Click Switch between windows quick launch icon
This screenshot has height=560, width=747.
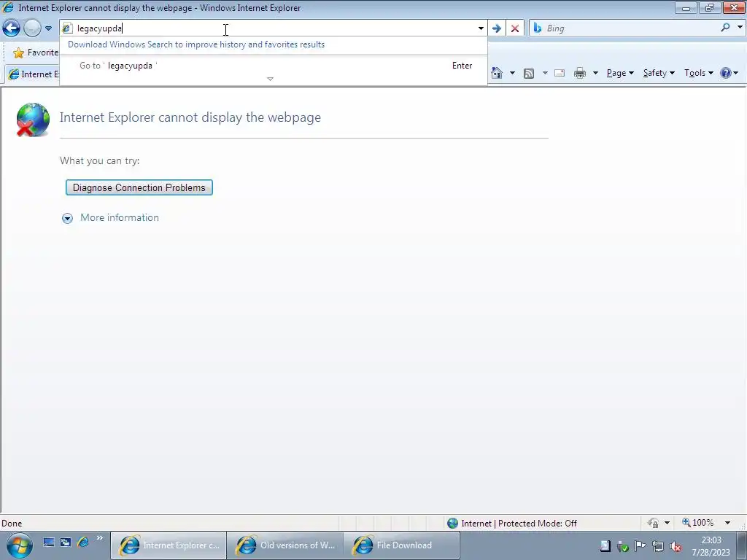click(65, 542)
